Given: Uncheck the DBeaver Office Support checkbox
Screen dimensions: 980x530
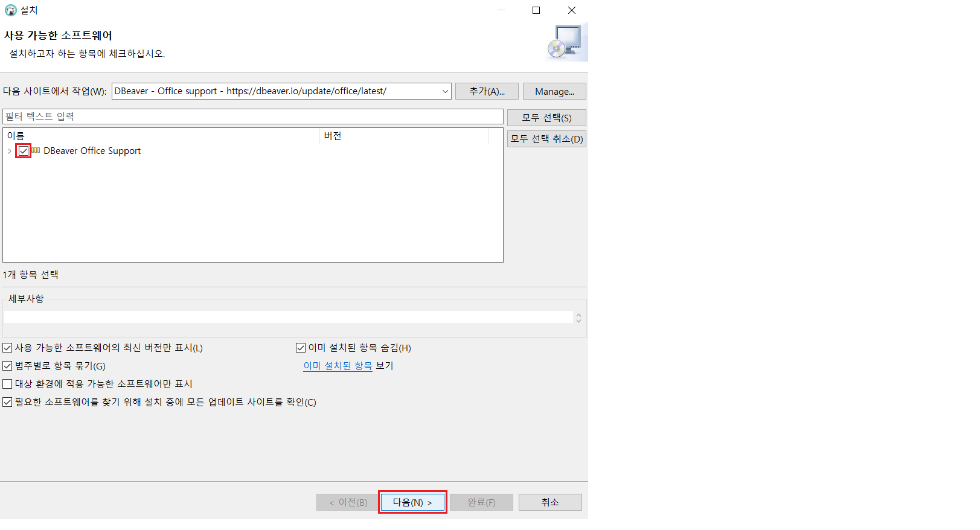Looking at the screenshot, I should [24, 151].
